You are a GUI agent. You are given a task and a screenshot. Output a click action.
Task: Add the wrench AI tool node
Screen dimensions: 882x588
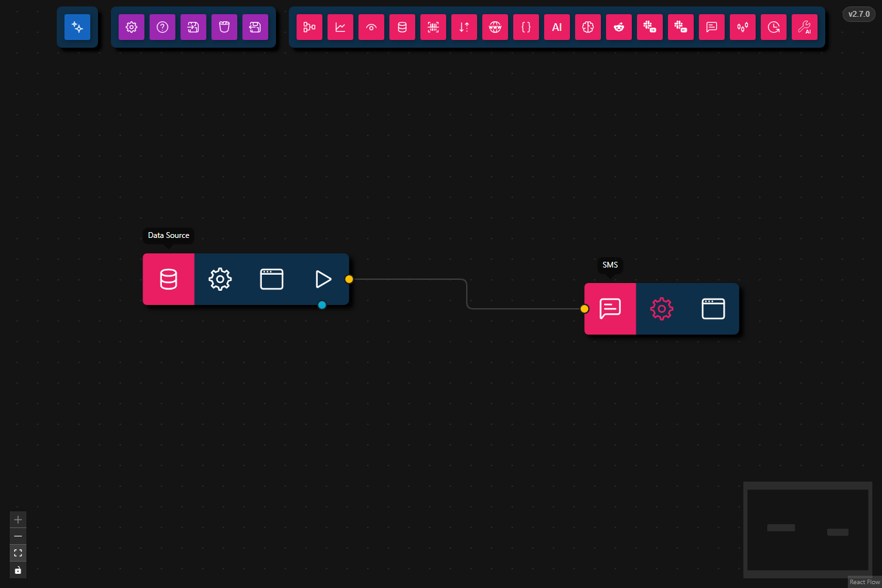point(805,27)
